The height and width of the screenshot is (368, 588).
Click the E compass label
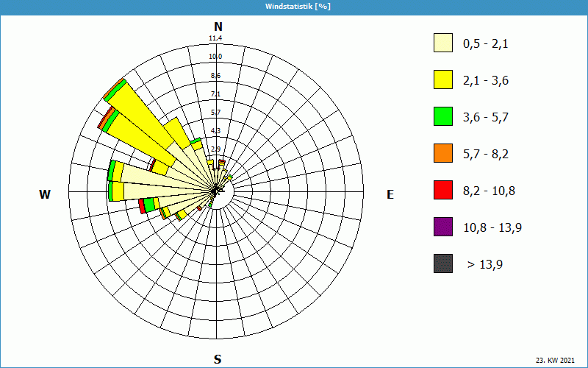pyautogui.click(x=390, y=194)
